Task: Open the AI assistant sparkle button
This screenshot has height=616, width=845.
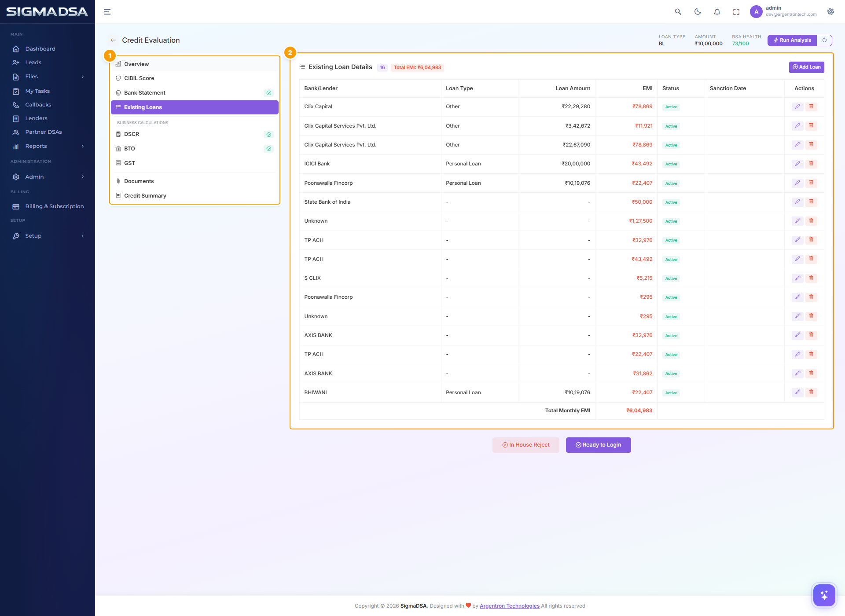Action: [824, 595]
